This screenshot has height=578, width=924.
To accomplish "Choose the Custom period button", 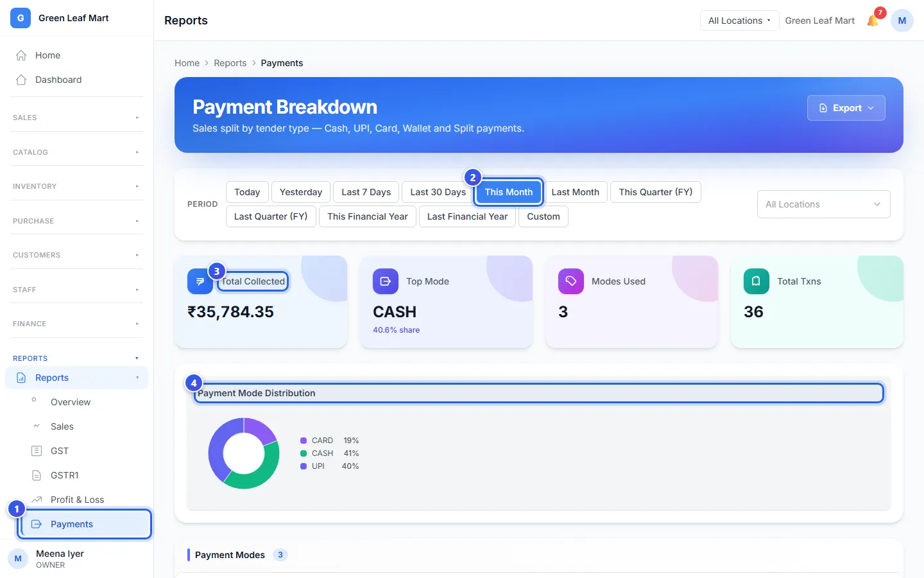I will click(x=543, y=216).
